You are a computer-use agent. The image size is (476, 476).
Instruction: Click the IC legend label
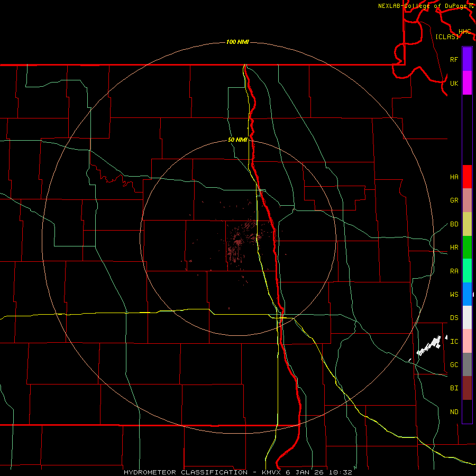click(x=454, y=342)
